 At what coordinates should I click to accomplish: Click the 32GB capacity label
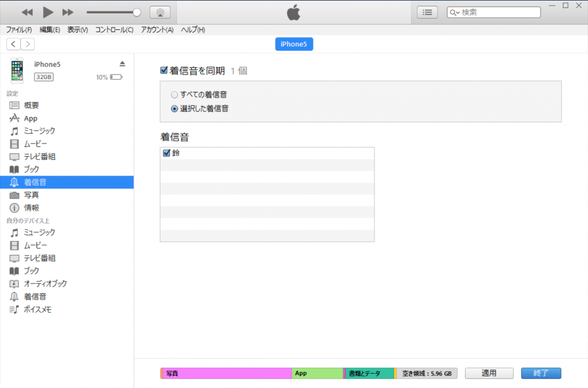[44, 77]
